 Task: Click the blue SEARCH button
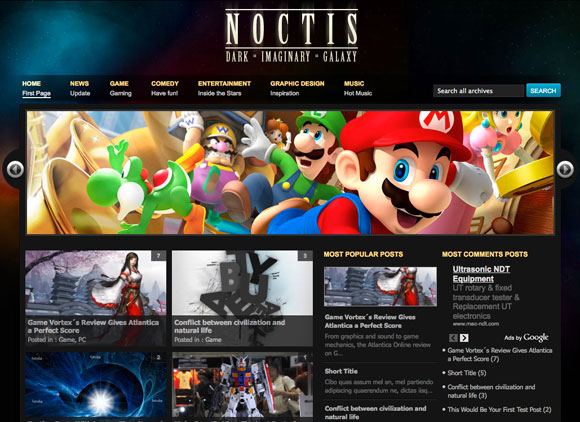pos(543,91)
